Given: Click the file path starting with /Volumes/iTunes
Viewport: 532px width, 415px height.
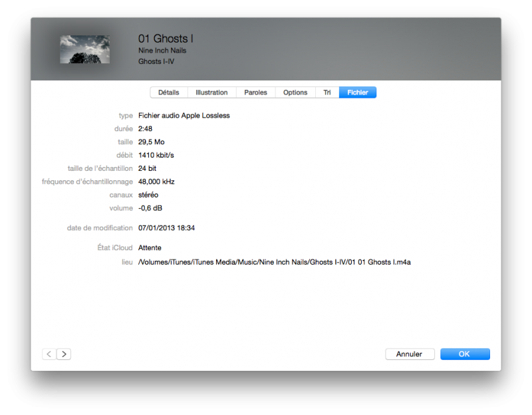Looking at the screenshot, I should coord(275,262).
